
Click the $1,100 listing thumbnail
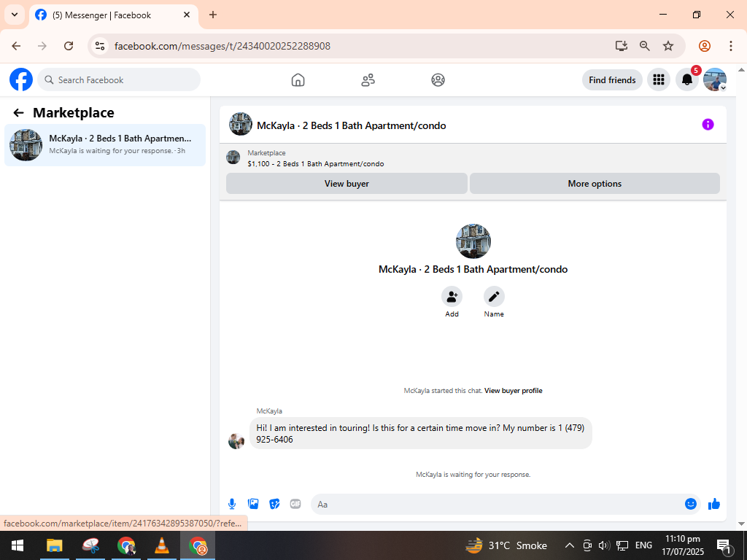click(233, 157)
